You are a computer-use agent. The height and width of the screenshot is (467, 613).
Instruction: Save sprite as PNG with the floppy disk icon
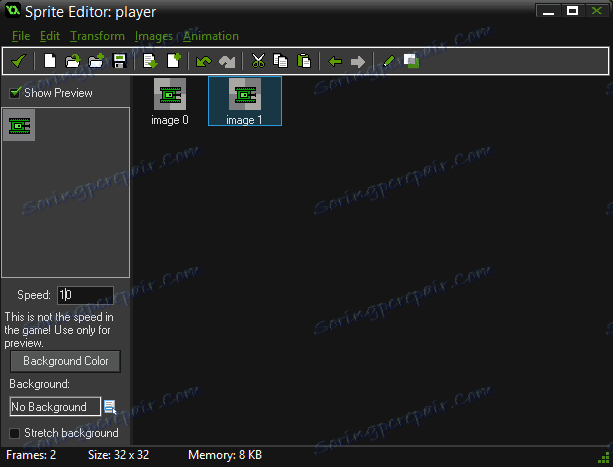point(119,61)
